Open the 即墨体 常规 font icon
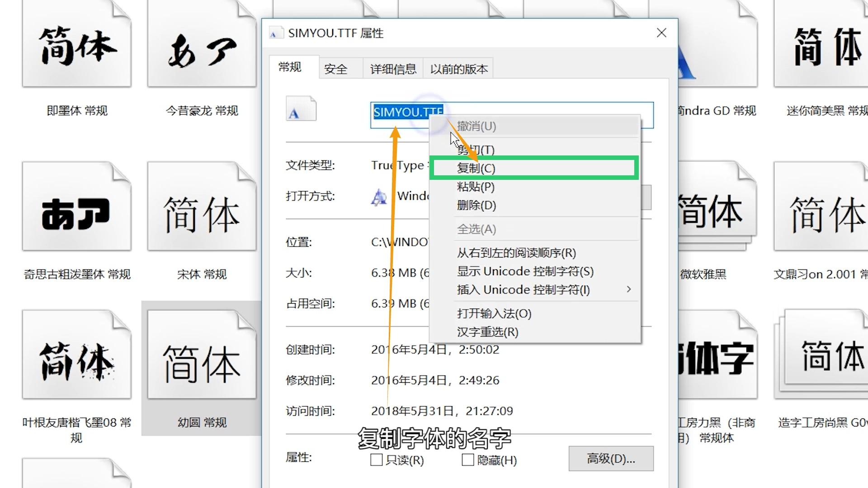 tap(77, 45)
